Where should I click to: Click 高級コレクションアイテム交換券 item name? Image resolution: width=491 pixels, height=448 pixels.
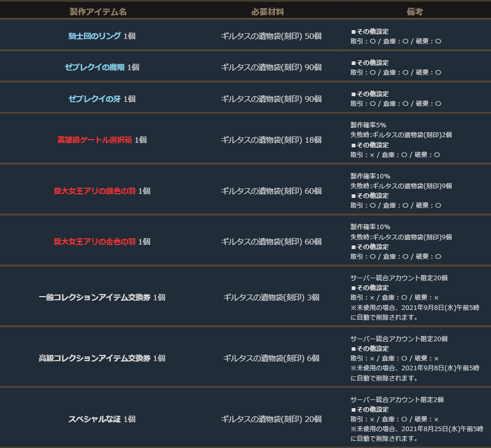coord(95,358)
